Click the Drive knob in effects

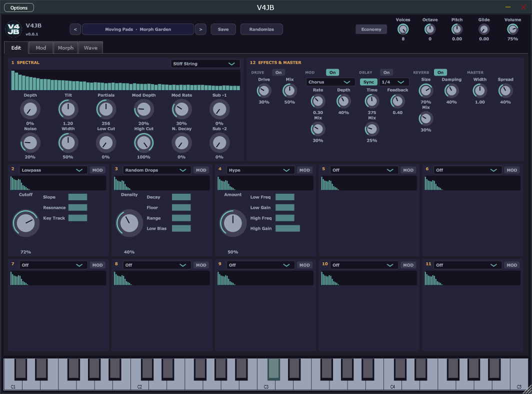(263, 91)
